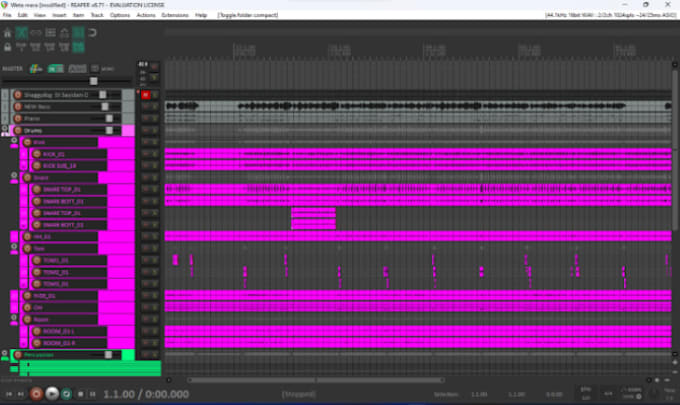Toggle the ripple editing toolbar icon

tap(50, 33)
